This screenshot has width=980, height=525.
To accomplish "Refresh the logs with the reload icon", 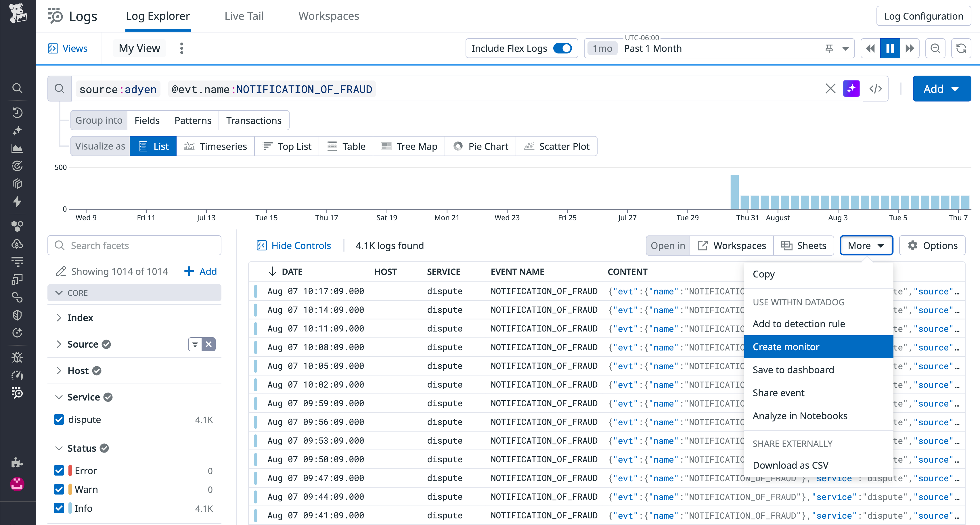I will click(x=961, y=48).
